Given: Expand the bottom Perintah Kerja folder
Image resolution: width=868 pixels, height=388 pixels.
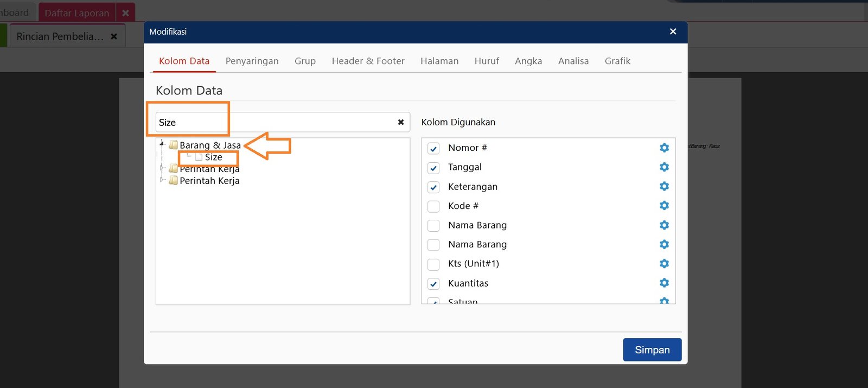Looking at the screenshot, I should coord(162,180).
